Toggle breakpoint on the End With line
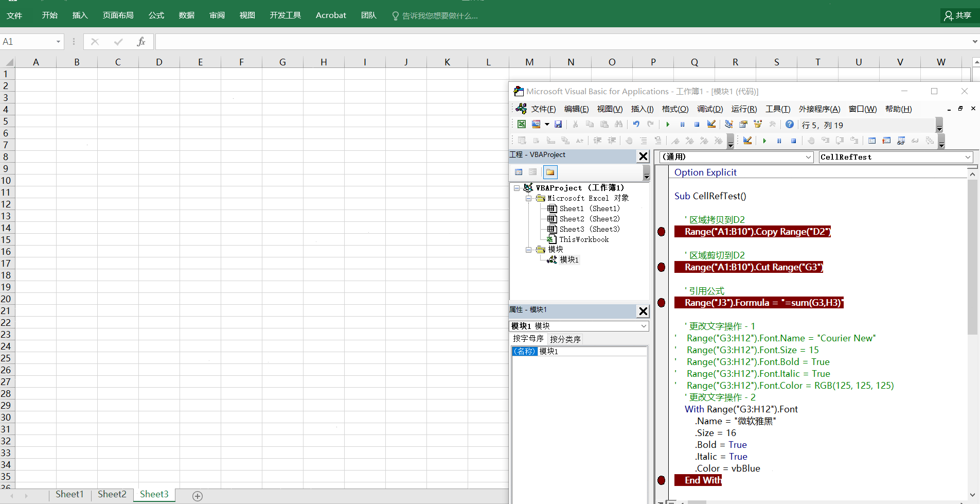The width and height of the screenshot is (980, 504). tap(662, 480)
